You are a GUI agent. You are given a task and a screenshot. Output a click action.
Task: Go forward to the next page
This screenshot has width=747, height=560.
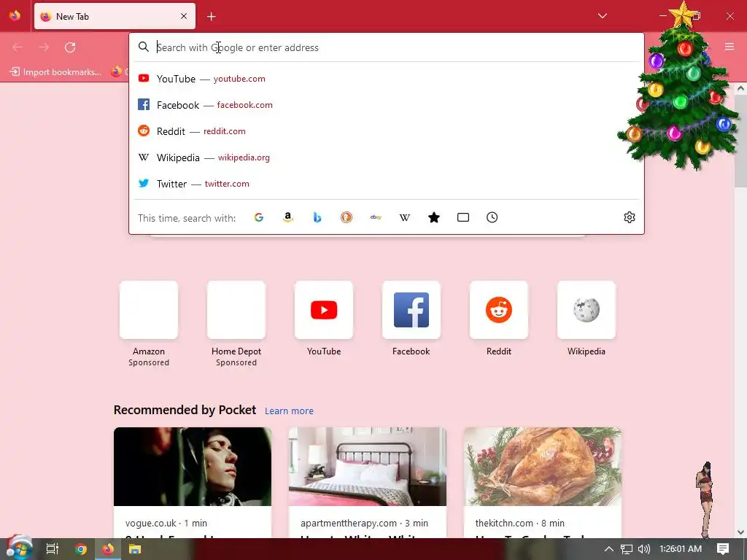[x=44, y=47]
